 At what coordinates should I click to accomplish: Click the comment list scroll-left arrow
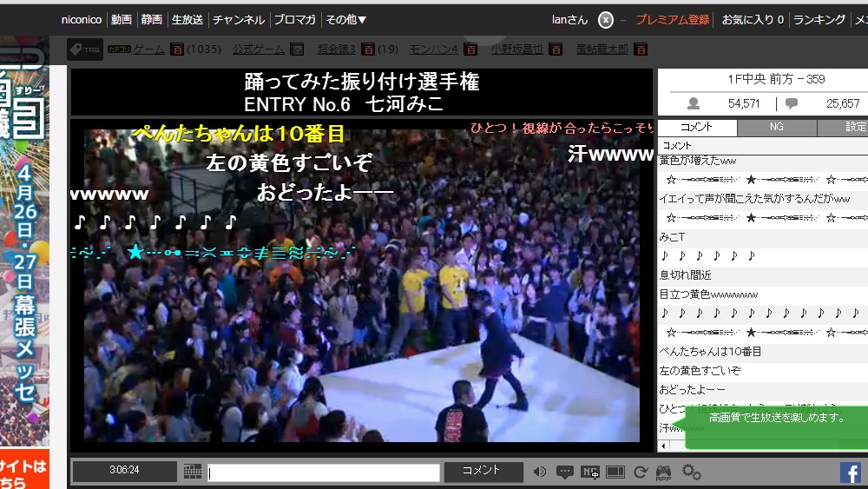coord(663,446)
